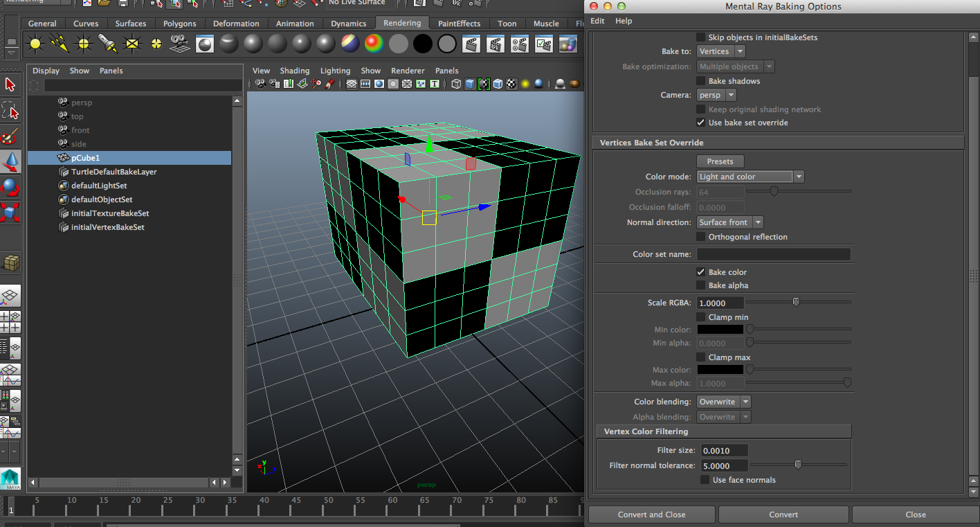Open the Help menu in Baking Options

pos(624,21)
